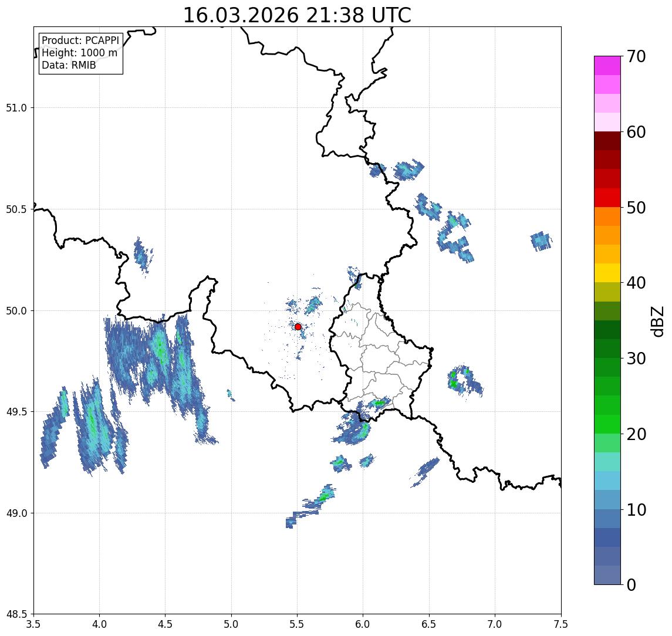
Task: Click the longitude axis label 5.0
Action: coord(231,624)
